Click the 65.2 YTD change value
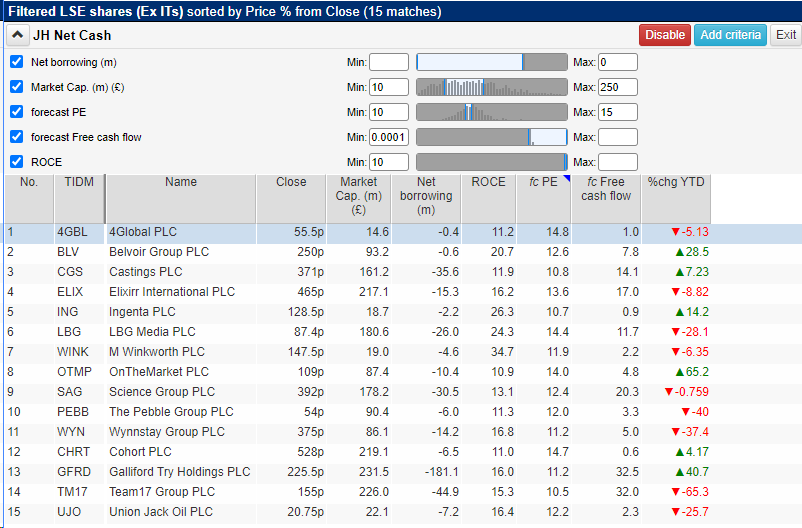Screen dimensions: 802x528 [692, 372]
